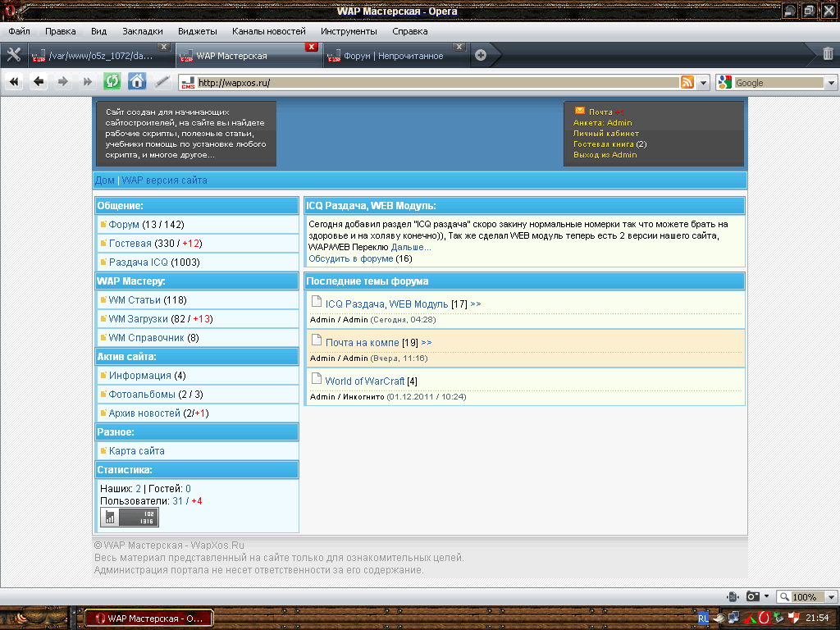This screenshot has width=840, height=630.
Task: Click the document icon beside Почта на компе
Action: pos(317,340)
